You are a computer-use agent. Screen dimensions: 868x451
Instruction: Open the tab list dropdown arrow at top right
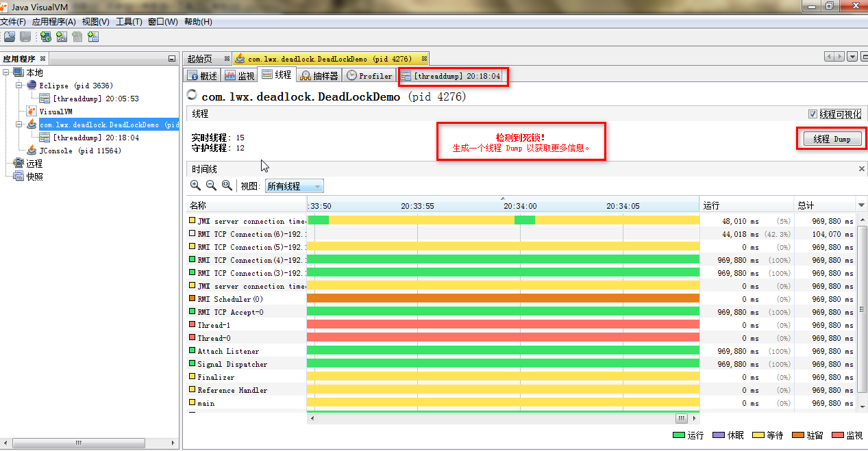(851, 57)
